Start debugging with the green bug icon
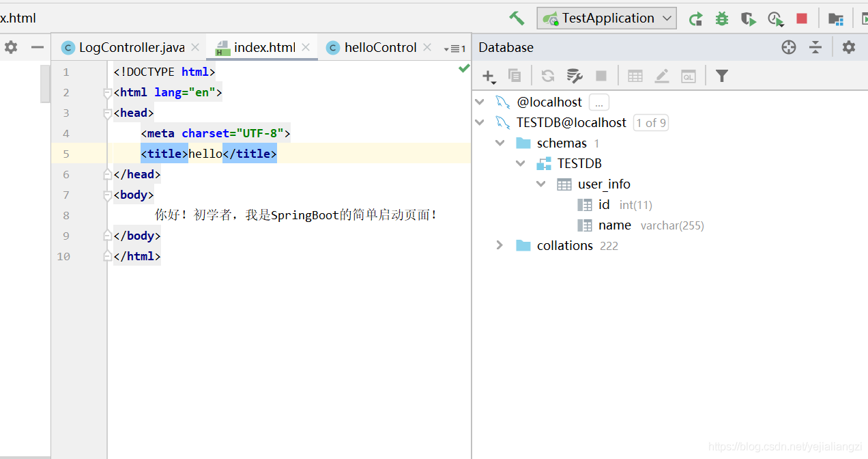The width and height of the screenshot is (868, 459). [x=722, y=19]
